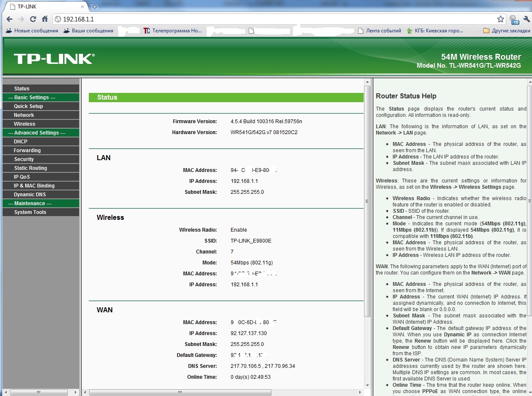Open the Network menu item
Viewport: 532px width, 396px height.
click(x=40, y=115)
